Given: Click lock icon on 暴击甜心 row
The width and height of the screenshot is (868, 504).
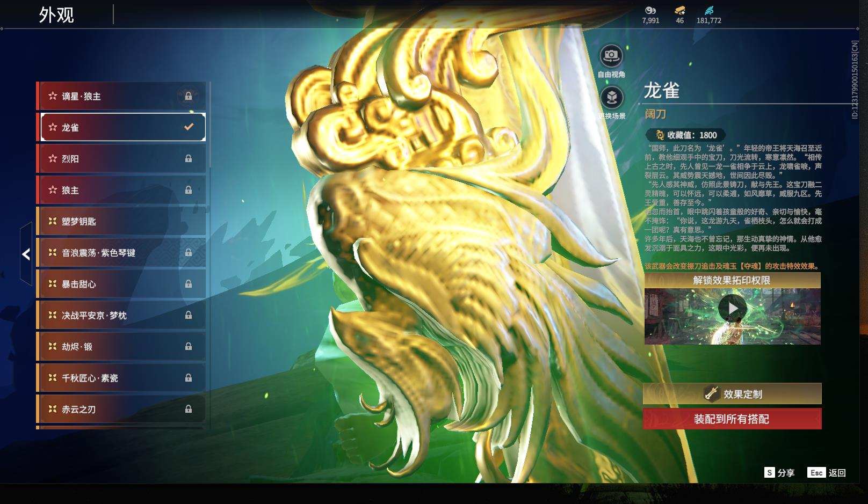Looking at the screenshot, I should point(189,284).
